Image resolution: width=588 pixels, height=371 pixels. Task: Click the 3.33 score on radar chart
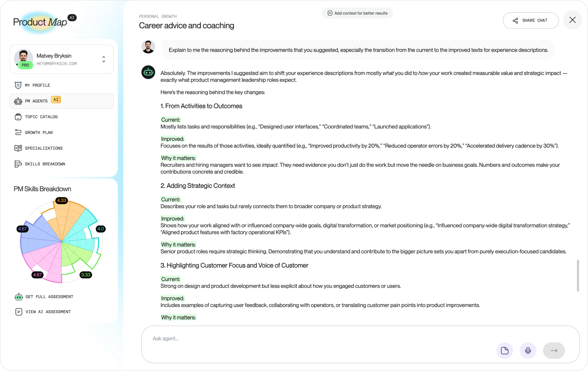pyautogui.click(x=86, y=275)
